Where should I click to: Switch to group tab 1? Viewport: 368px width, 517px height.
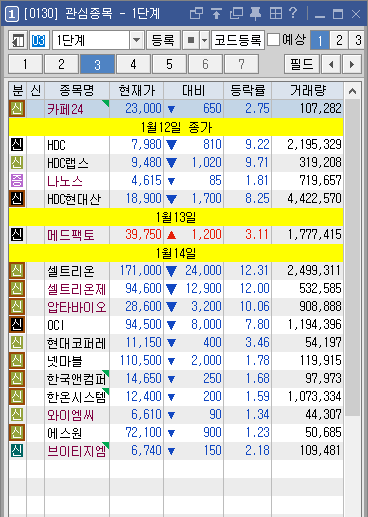tap(25, 64)
